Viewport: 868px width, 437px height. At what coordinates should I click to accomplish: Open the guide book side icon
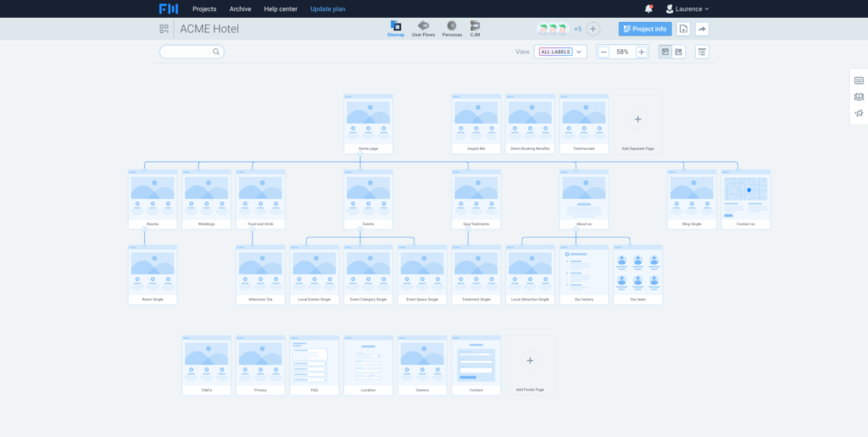point(859,97)
